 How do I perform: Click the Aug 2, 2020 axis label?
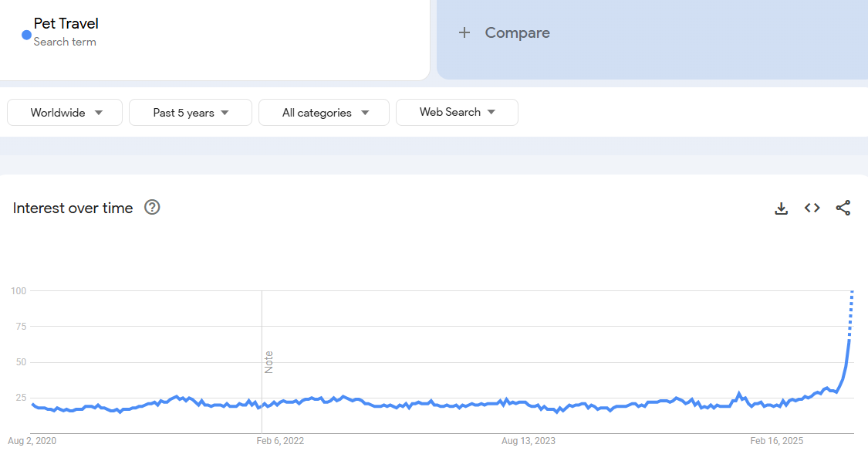[x=32, y=441]
